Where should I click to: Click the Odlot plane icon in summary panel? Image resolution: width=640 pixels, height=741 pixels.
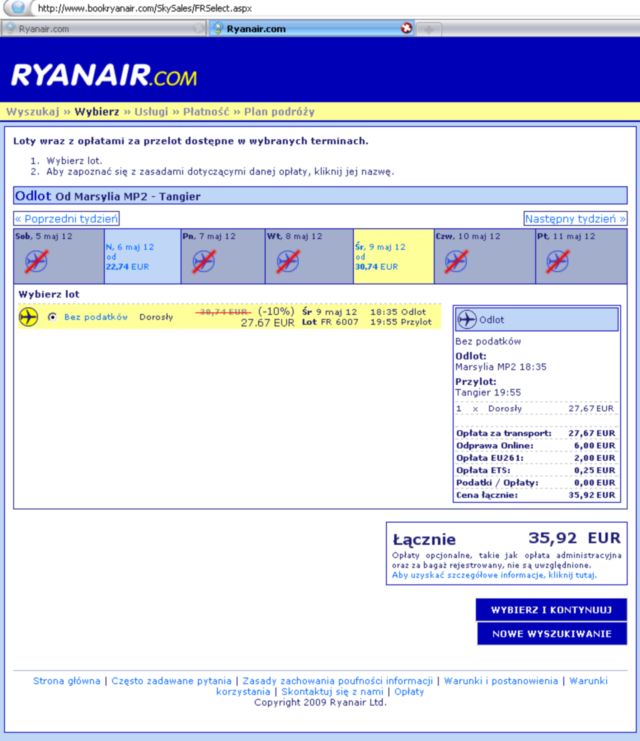pos(467,319)
